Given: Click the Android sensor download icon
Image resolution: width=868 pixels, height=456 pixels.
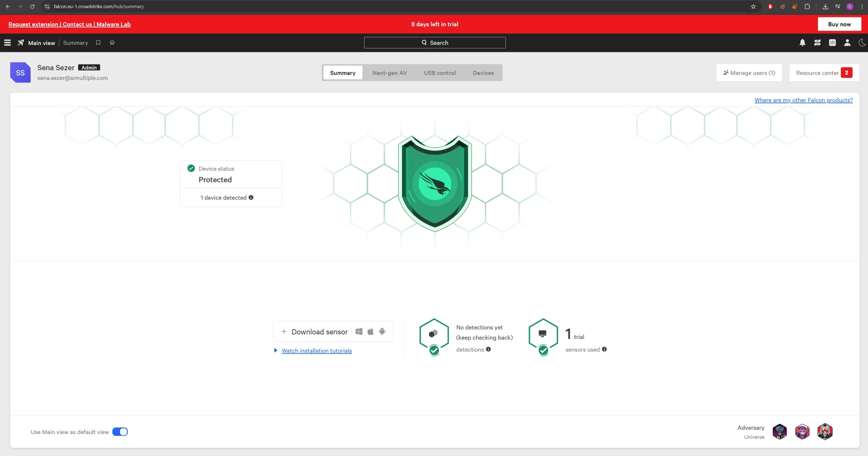Looking at the screenshot, I should click(x=382, y=332).
